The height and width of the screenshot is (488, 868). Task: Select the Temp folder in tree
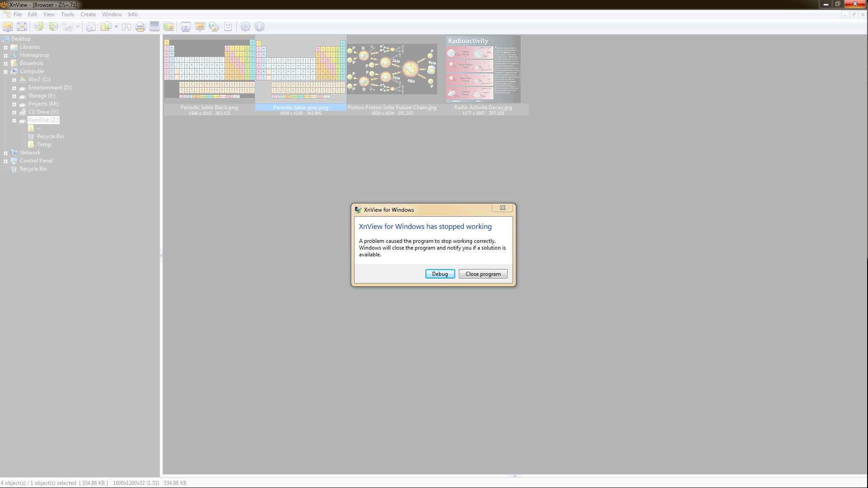[x=44, y=144]
